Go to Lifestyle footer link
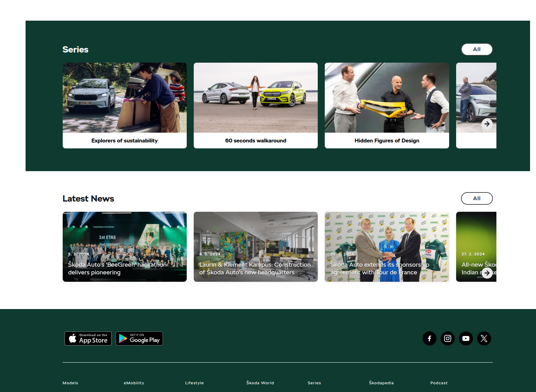Image resolution: width=536 pixels, height=392 pixels. [x=194, y=383]
